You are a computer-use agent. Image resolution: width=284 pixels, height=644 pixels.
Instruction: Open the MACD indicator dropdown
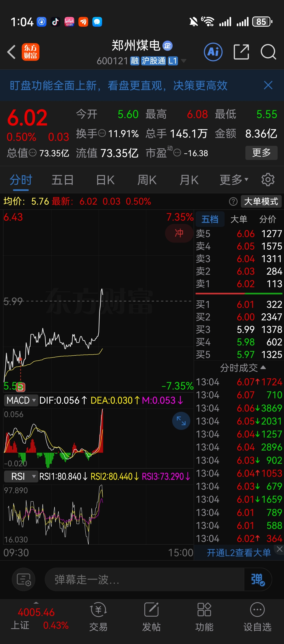(x=21, y=400)
